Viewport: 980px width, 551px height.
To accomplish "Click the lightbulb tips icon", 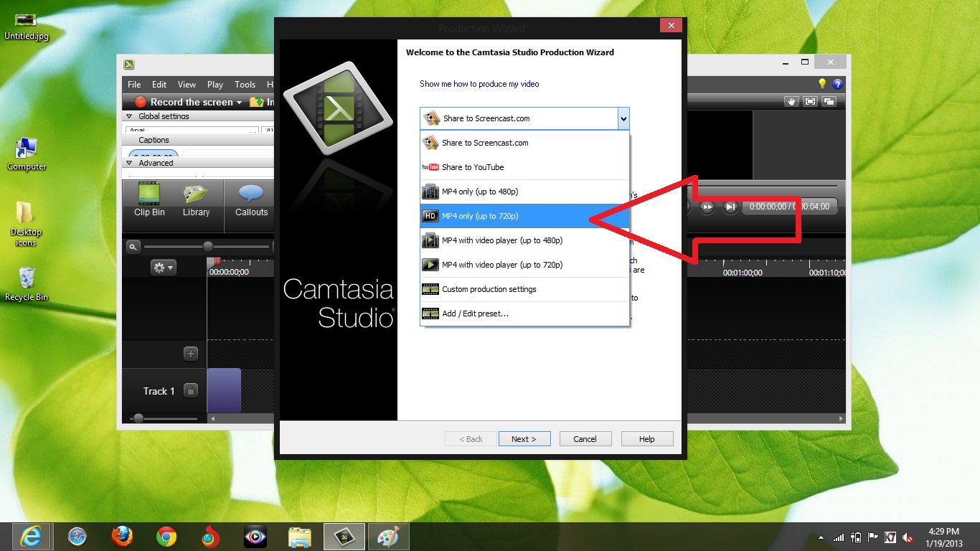I will [x=823, y=84].
